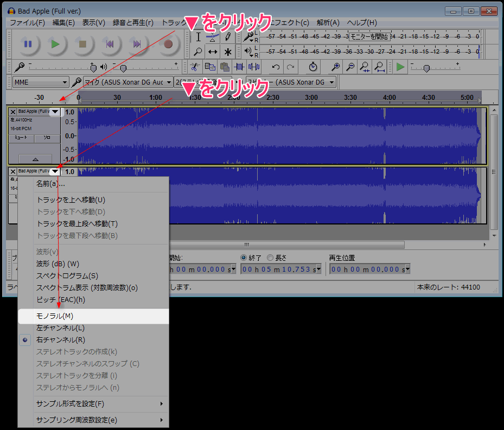Click the Fit Selection zoom icon
The image size is (504, 430).
[365, 67]
